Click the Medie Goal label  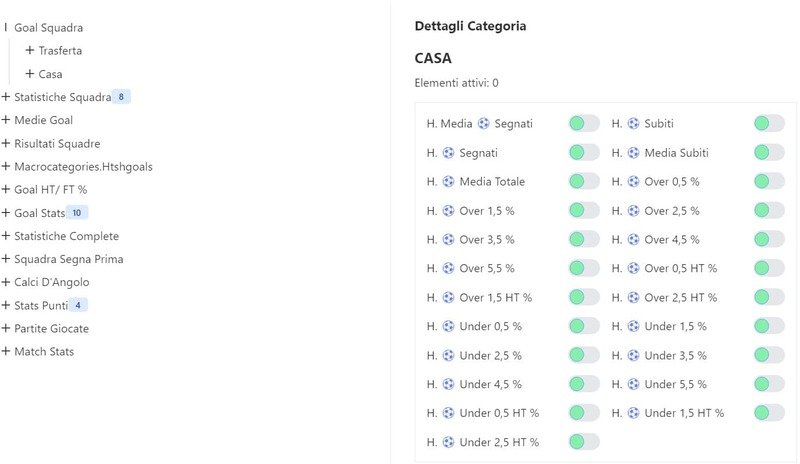pyautogui.click(x=43, y=120)
